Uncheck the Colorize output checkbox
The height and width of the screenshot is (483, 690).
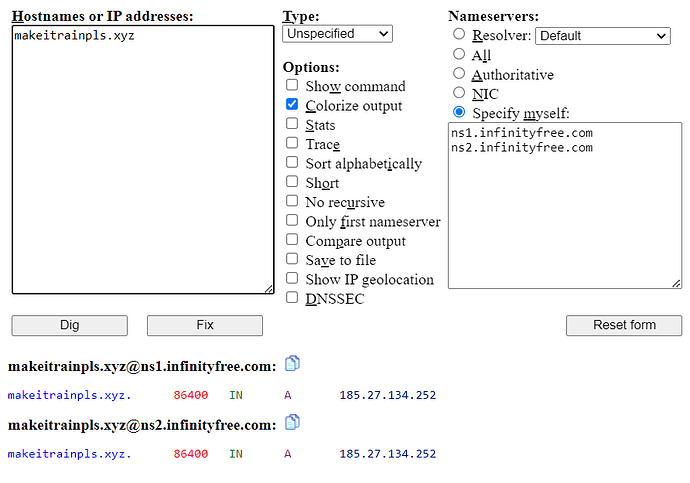pyautogui.click(x=292, y=105)
